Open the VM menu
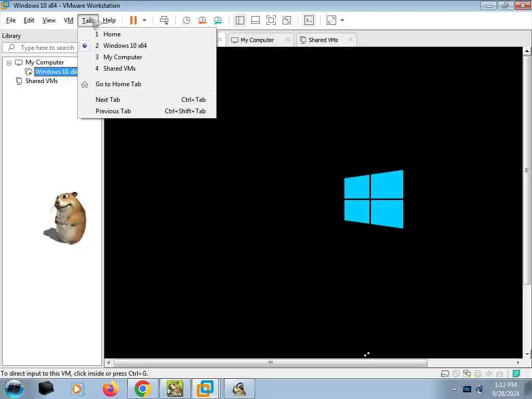The width and height of the screenshot is (532, 399). [x=69, y=20]
